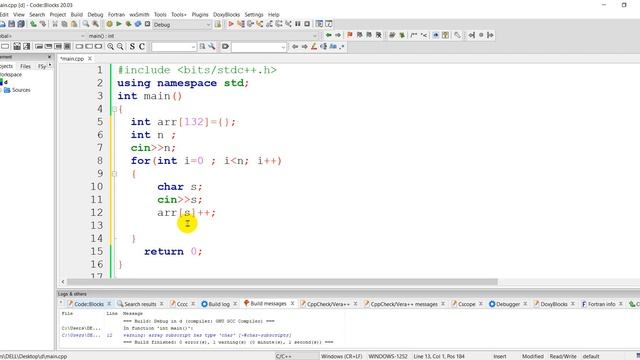Click the highlight pencil icon
The image size is (640, 360).
(x=314, y=47)
